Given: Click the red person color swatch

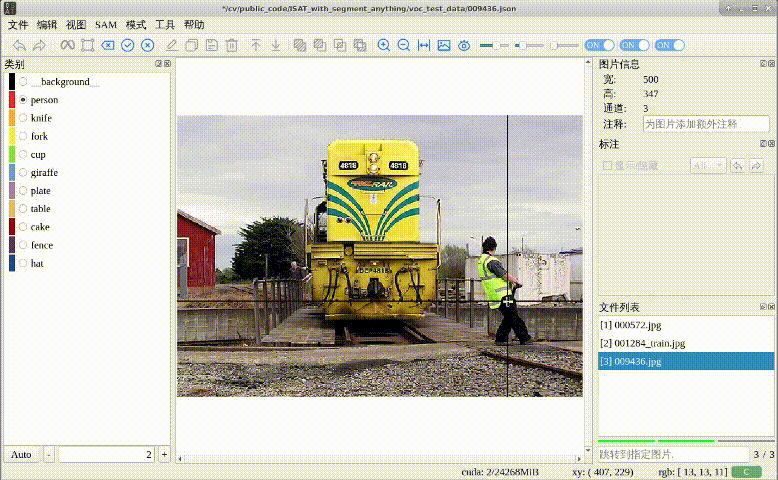Looking at the screenshot, I should 12,100.
